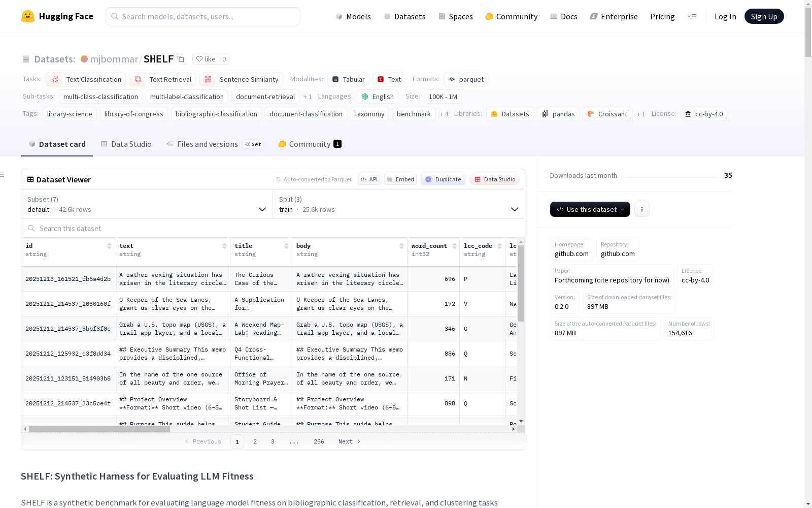This screenshot has width=812, height=508.
Task: Click the parquet format tag
Action: (x=466, y=79)
